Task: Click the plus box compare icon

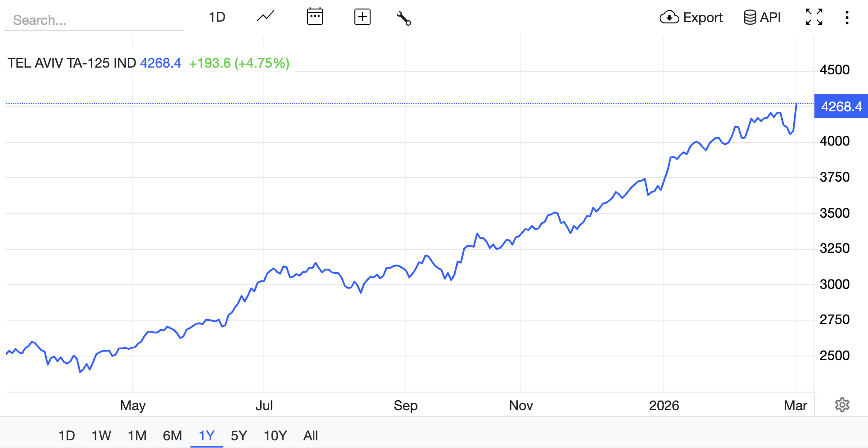Action: (x=362, y=17)
